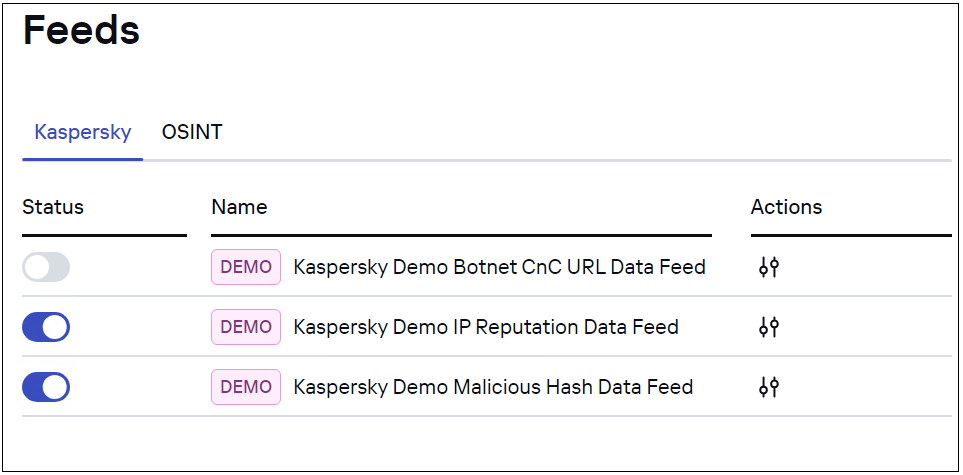Switch to the OSINT tab
This screenshot has width=963, height=475.
click(192, 132)
